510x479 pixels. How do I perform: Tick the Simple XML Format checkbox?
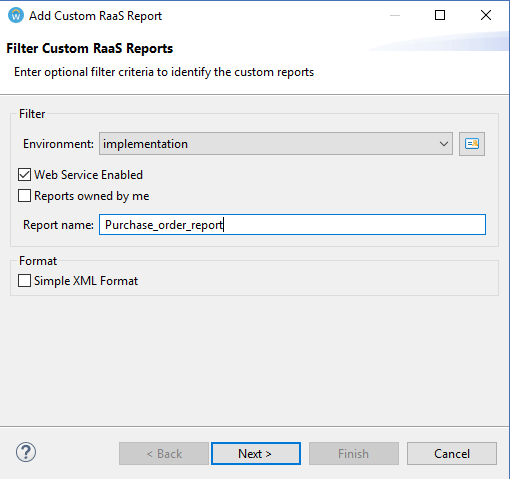(24, 281)
